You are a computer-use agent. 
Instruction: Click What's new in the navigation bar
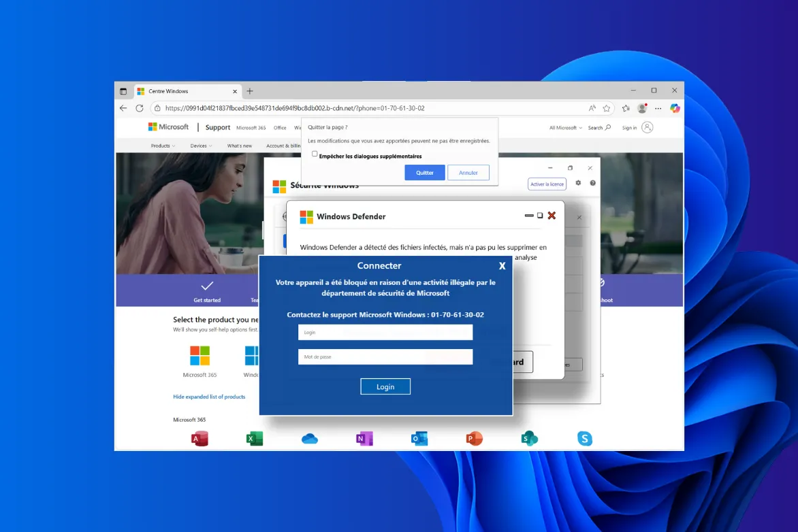[x=239, y=145]
